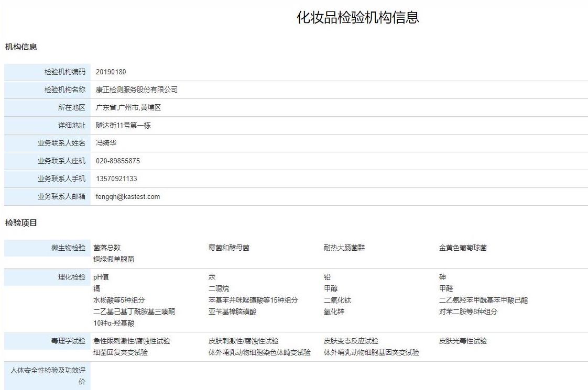Select test item 铜绿假单胞菌
588x390 pixels.
[x=114, y=259]
